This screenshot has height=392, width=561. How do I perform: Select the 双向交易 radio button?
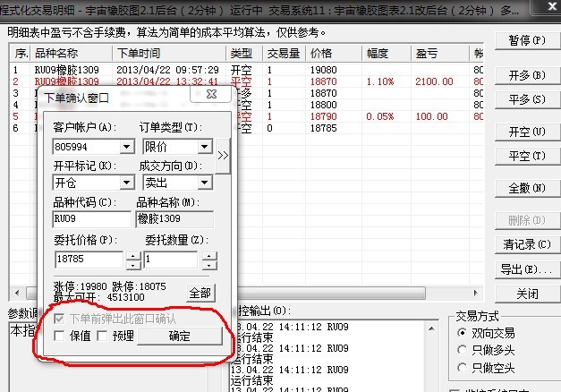463,333
